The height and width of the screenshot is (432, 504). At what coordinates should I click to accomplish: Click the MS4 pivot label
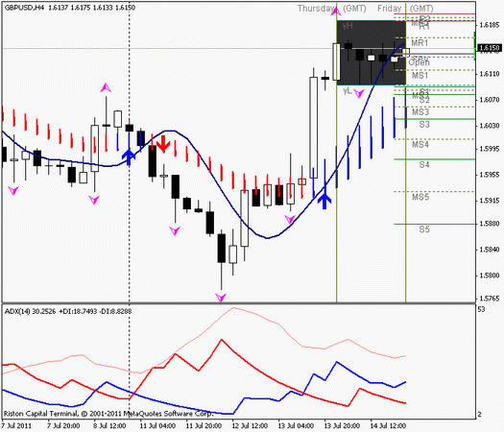(x=420, y=145)
